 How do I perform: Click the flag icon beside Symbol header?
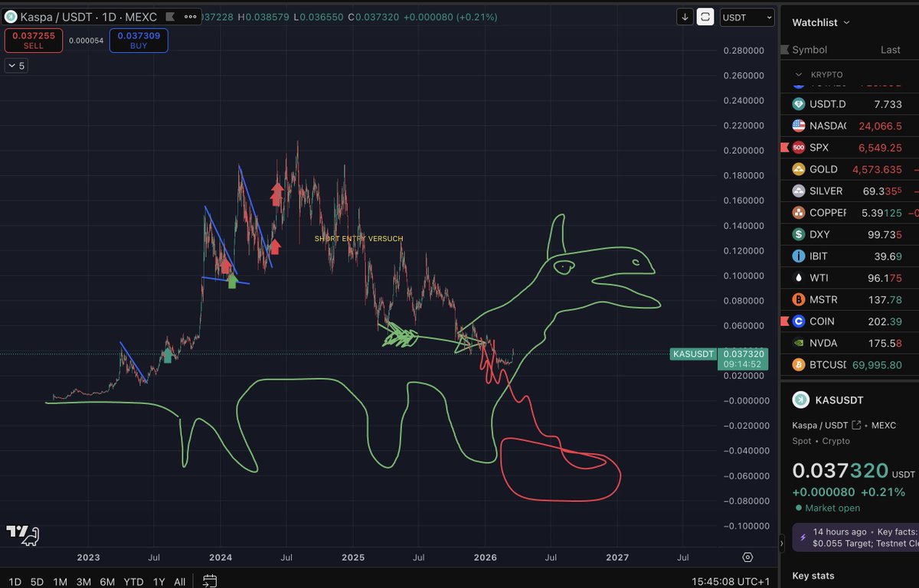pos(783,50)
